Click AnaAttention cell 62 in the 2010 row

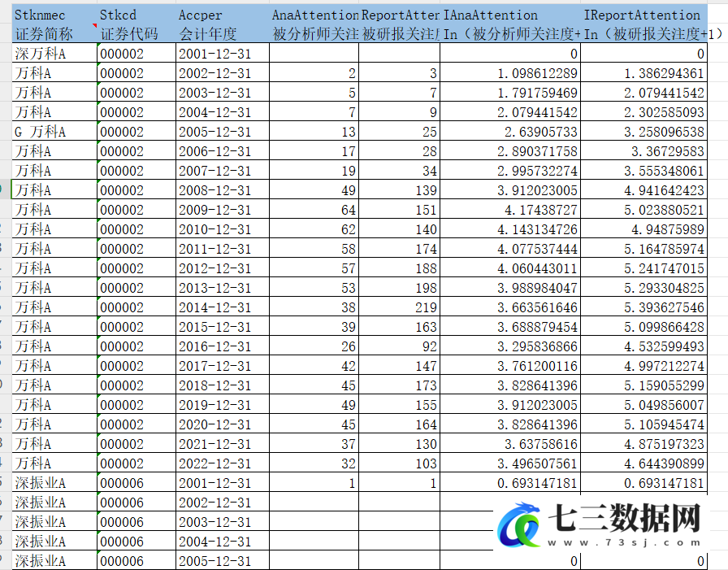coord(314,229)
